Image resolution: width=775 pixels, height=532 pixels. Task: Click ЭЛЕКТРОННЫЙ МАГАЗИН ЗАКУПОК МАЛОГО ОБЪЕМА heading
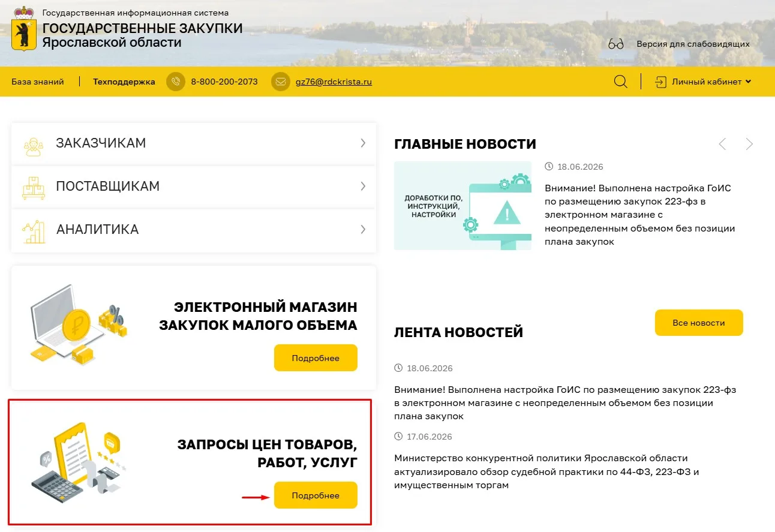pos(258,316)
